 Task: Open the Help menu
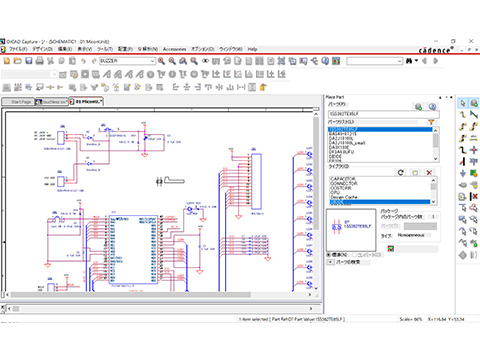(252, 49)
